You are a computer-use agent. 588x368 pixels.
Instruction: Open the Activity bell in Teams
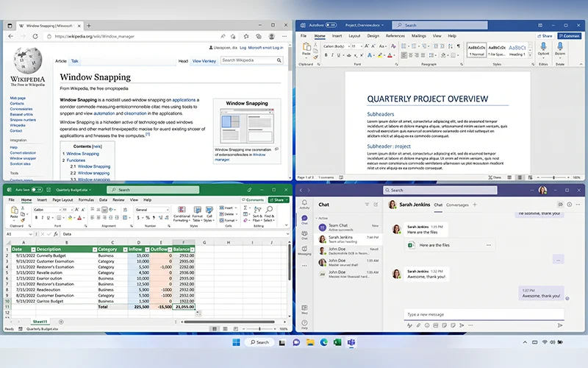pyautogui.click(x=304, y=204)
